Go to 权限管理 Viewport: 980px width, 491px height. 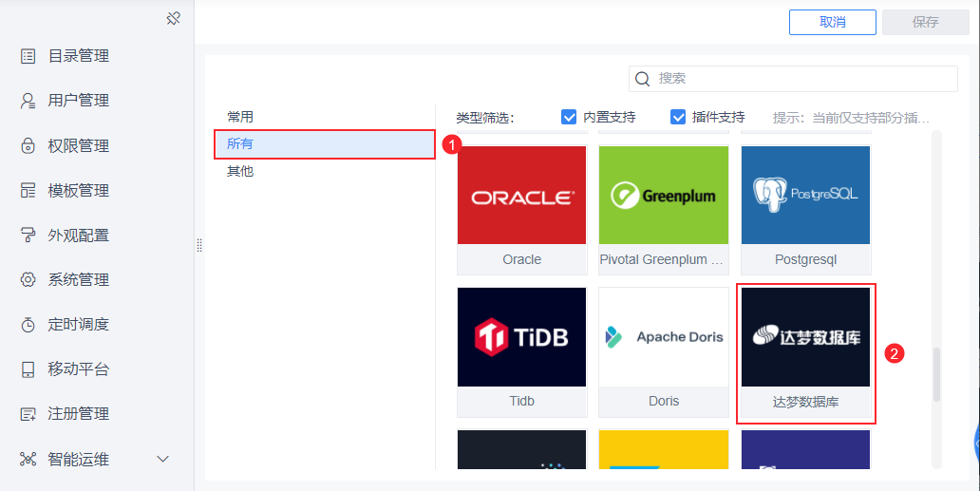(79, 145)
